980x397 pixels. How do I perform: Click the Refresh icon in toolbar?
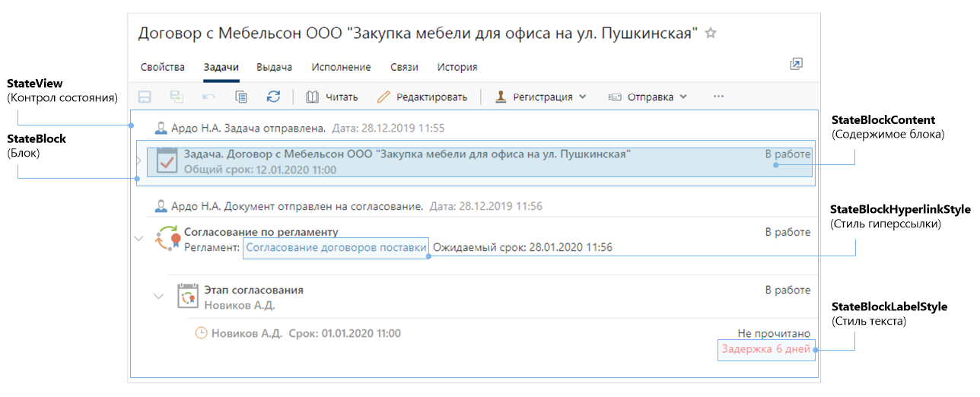tap(273, 97)
